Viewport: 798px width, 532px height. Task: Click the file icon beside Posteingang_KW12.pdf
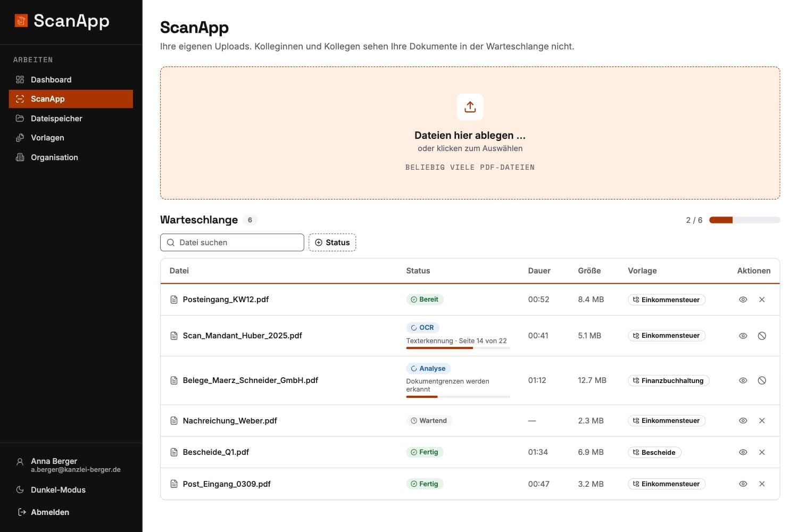174,300
